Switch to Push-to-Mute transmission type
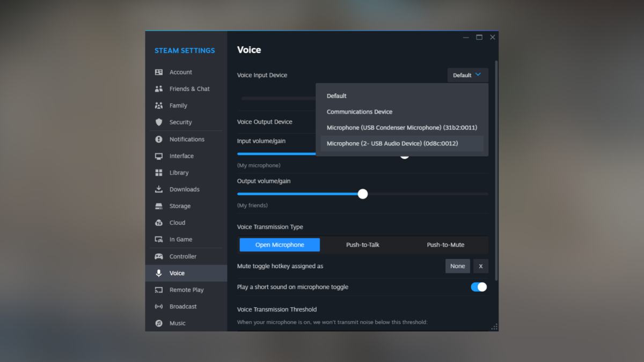This screenshot has width=644, height=362. coord(445,245)
